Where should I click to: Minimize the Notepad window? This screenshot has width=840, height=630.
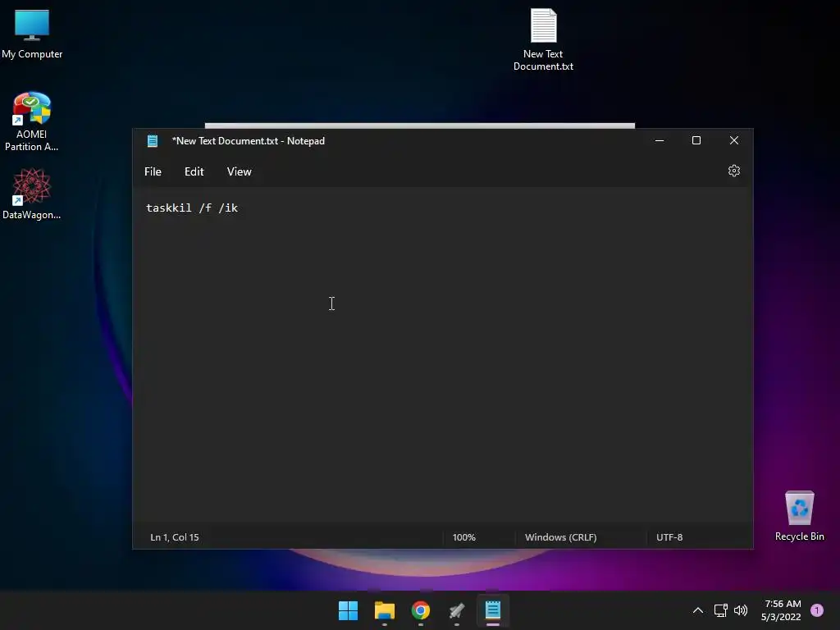tap(660, 140)
